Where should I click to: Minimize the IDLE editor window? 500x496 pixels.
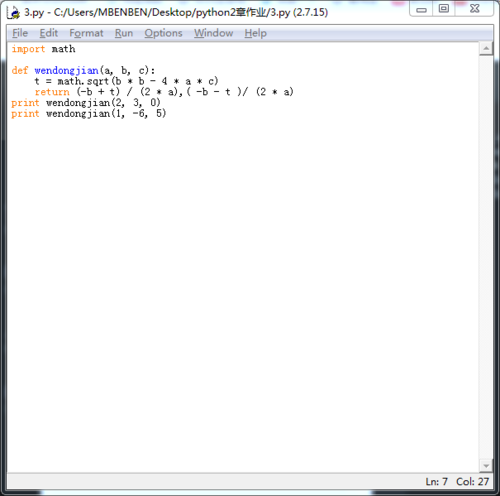coord(421,9)
